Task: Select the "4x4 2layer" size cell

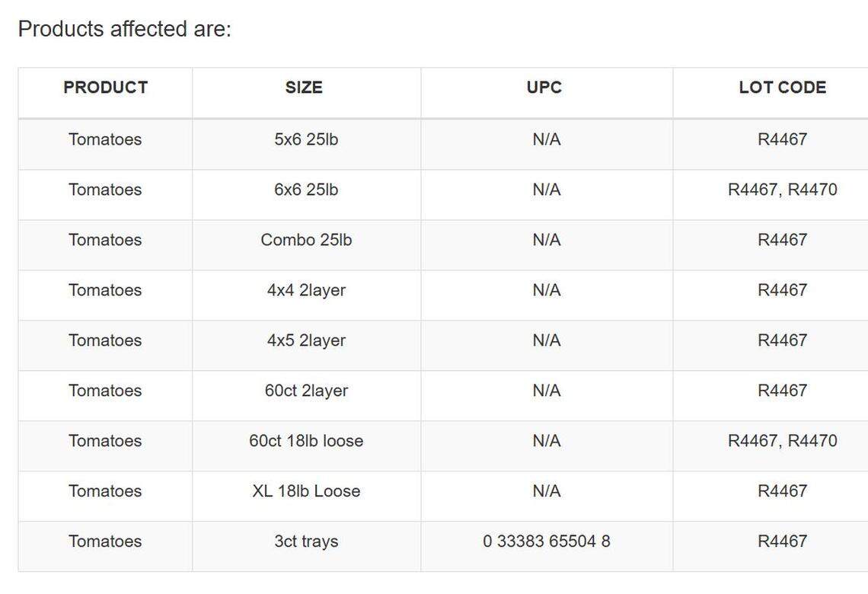Action: (x=306, y=290)
